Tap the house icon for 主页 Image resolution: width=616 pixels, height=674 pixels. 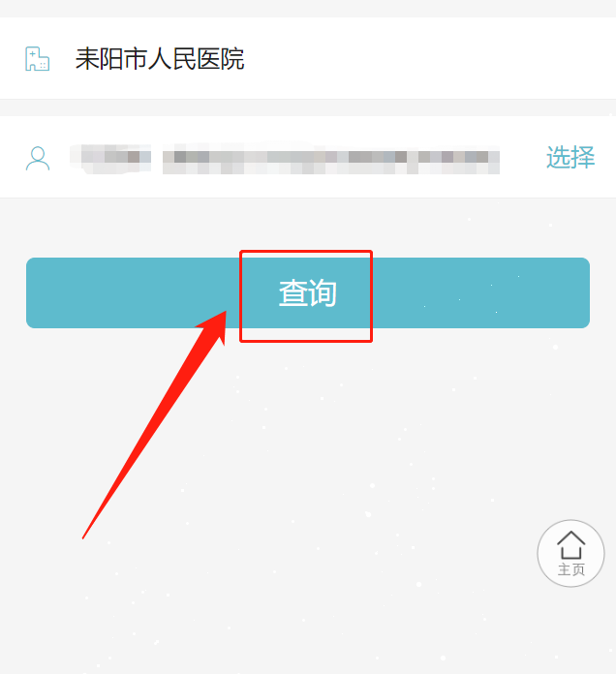click(x=570, y=544)
